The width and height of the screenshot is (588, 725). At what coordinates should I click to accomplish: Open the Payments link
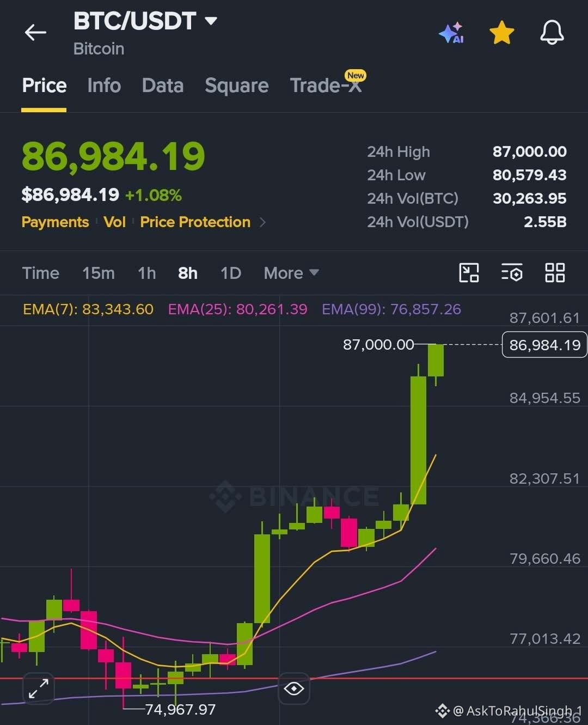click(55, 222)
